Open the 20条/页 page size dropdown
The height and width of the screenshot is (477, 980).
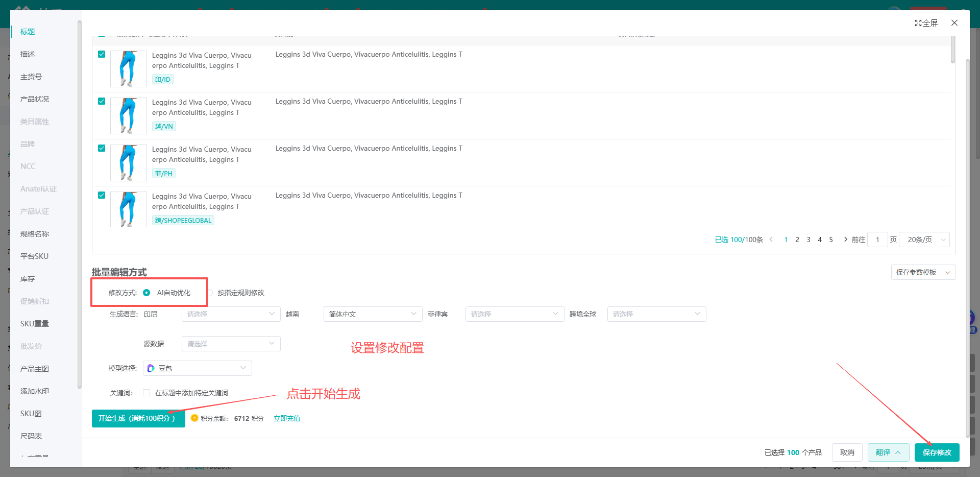pyautogui.click(x=924, y=240)
